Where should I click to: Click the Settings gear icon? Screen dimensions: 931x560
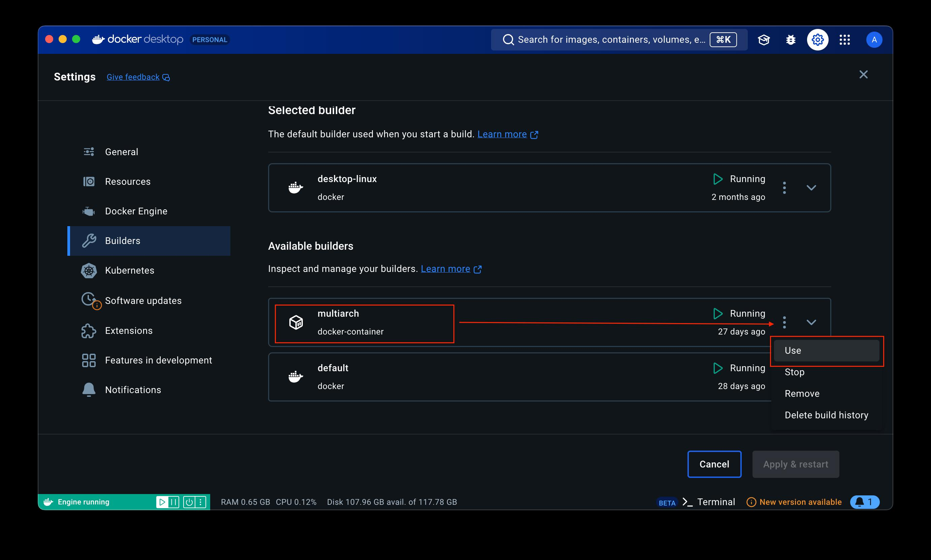818,40
